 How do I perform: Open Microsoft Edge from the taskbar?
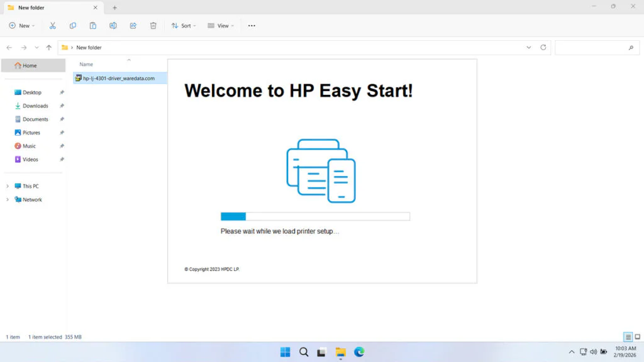tap(358, 352)
